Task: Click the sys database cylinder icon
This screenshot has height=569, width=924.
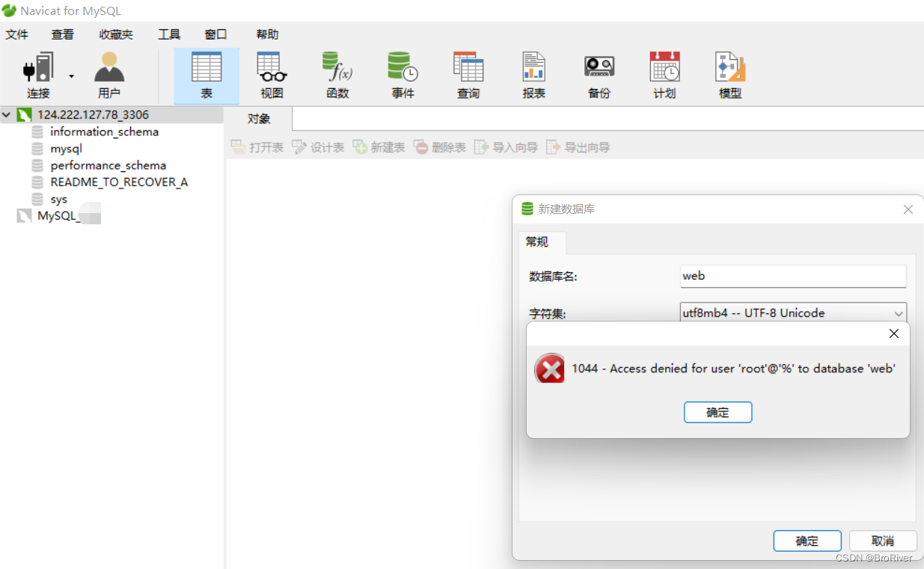Action: click(37, 200)
